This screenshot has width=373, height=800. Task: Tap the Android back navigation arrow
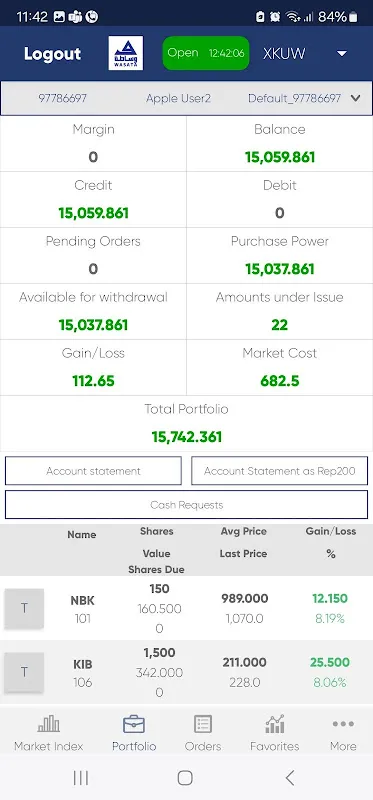click(x=290, y=778)
